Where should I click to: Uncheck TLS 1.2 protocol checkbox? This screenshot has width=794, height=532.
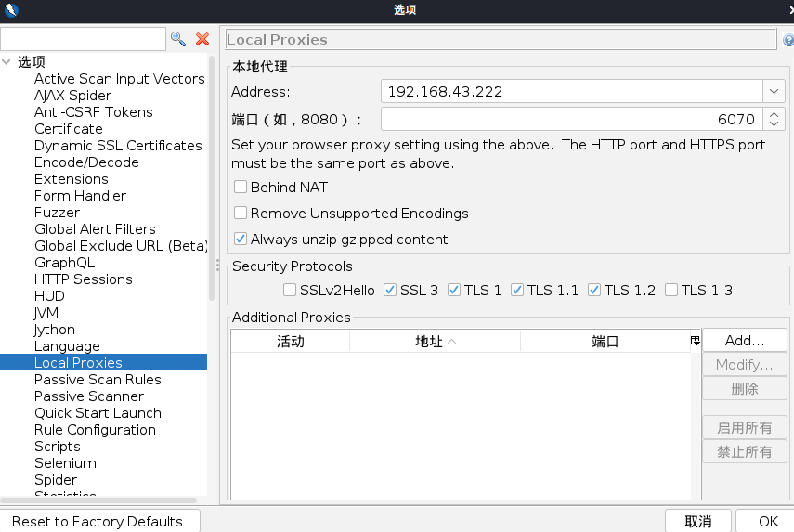(594, 290)
